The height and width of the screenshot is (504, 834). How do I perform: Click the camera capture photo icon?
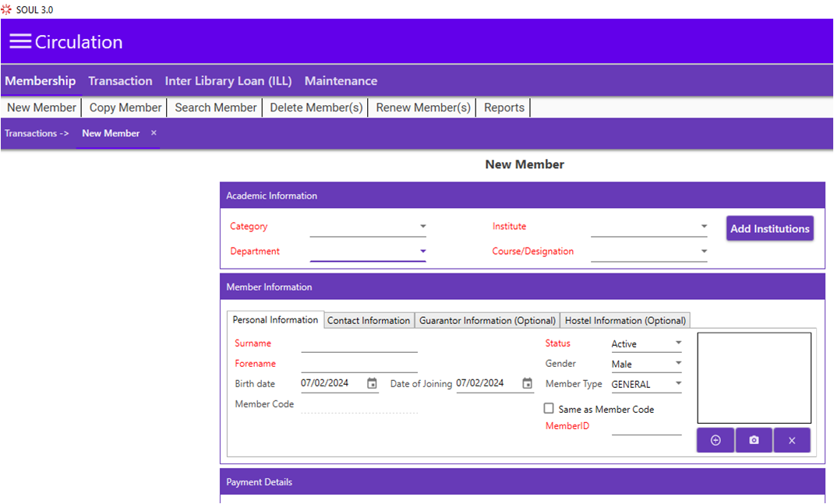754,440
